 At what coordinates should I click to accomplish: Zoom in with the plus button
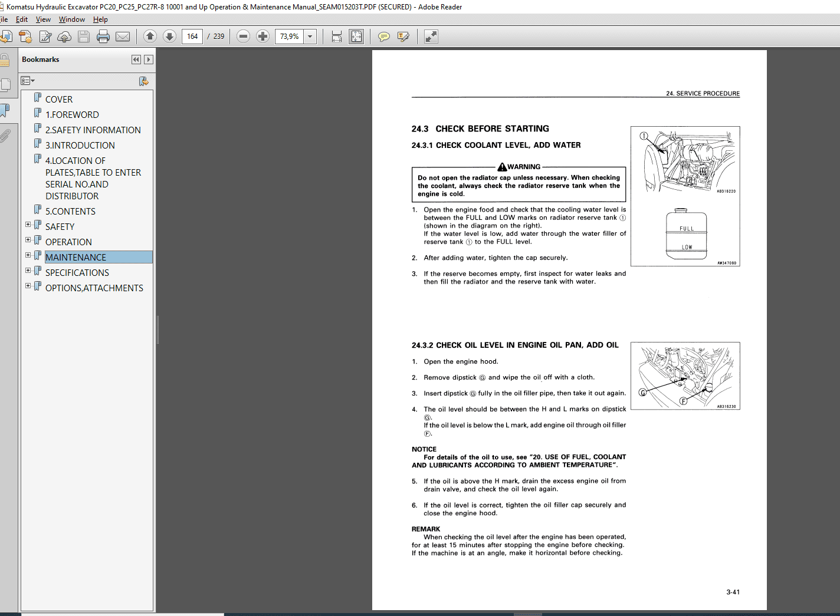pos(263,37)
